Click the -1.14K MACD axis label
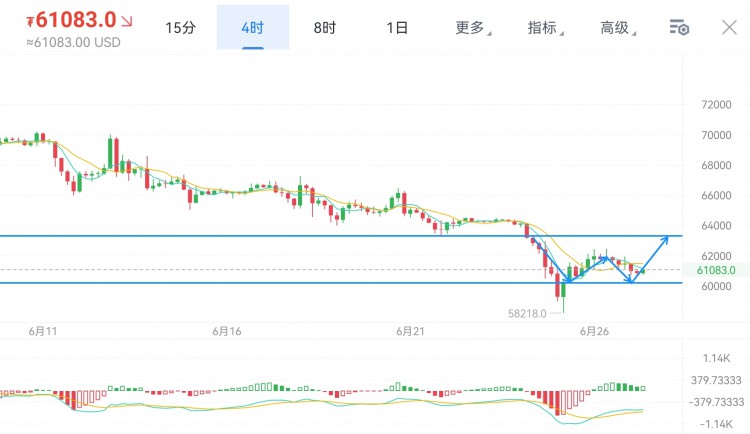The width and height of the screenshot is (750, 434). pos(716,424)
